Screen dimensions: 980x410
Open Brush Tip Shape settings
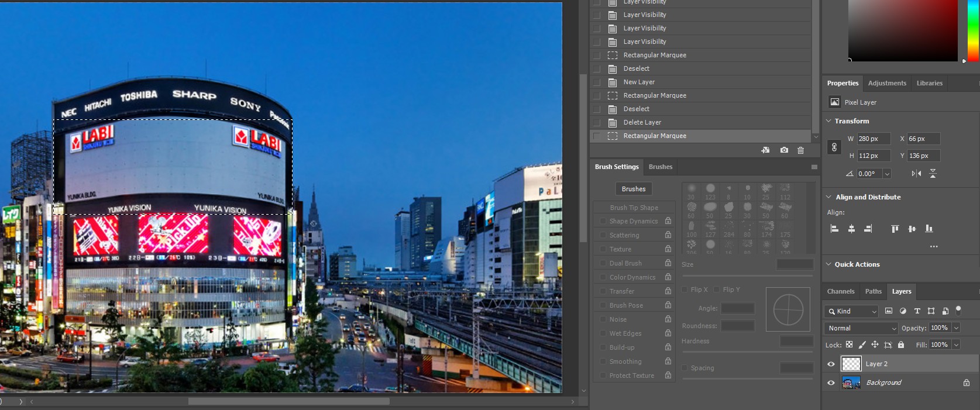click(x=634, y=208)
